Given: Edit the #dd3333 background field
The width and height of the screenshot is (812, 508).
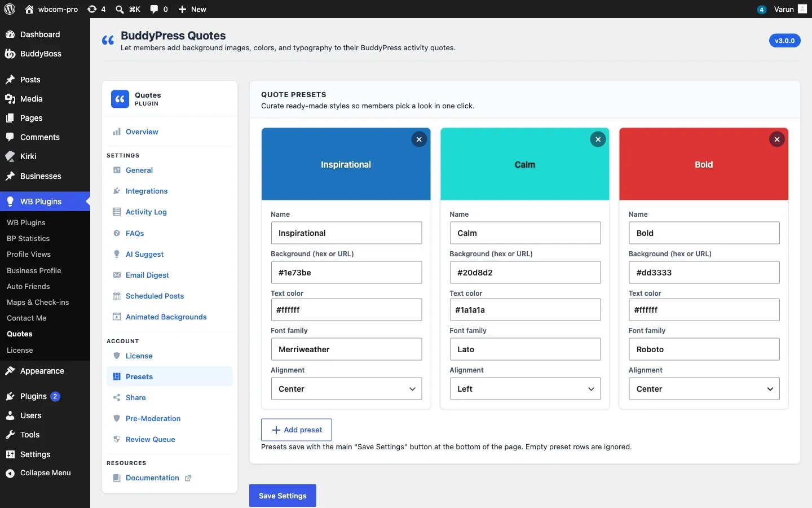Looking at the screenshot, I should click(704, 273).
